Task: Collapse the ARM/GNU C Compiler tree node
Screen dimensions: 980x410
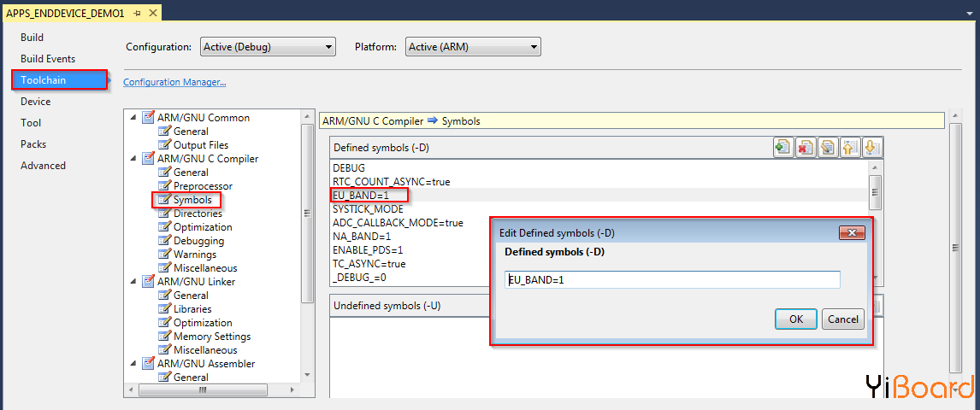Action: 133,159
